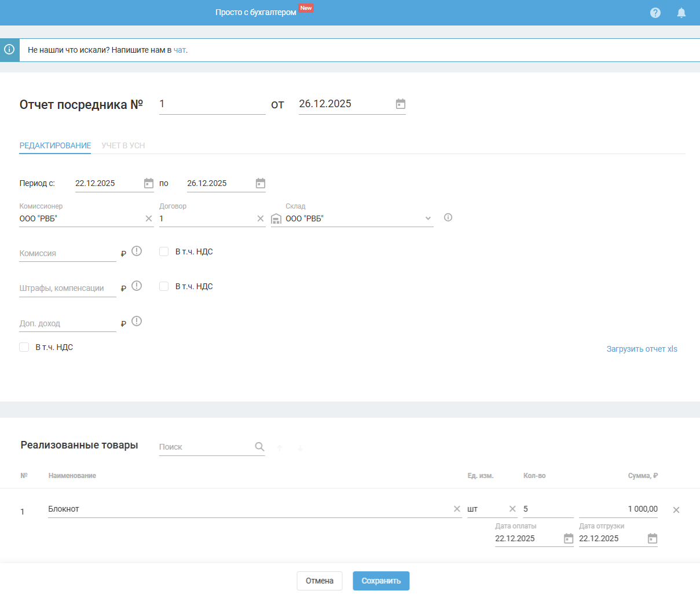The width and height of the screenshot is (700, 598).
Task: Expand the Склад dropdown
Action: pos(428,218)
